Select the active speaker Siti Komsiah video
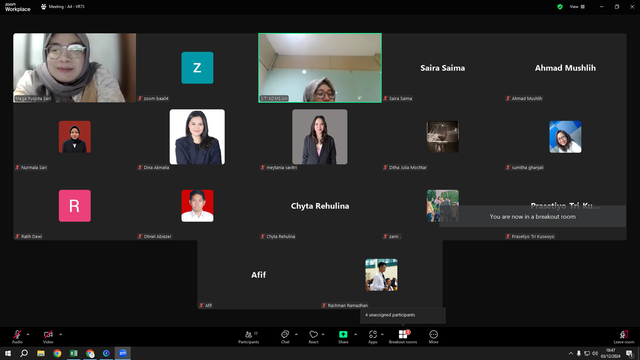Image resolution: width=640 pixels, height=360 pixels. point(320,68)
